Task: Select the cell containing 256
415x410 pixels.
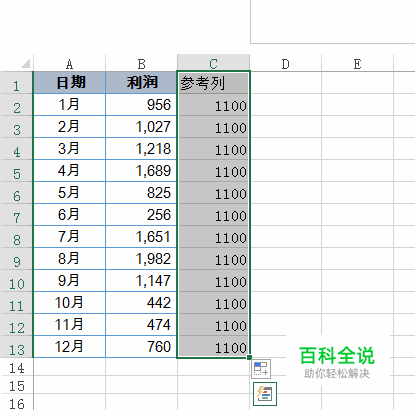Action: (141, 215)
